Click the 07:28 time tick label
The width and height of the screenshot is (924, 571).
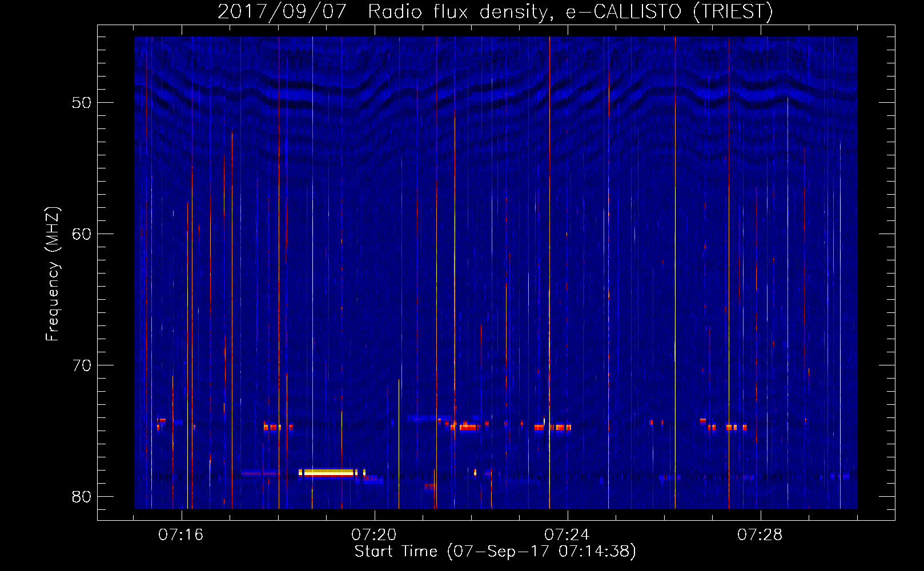(760, 534)
